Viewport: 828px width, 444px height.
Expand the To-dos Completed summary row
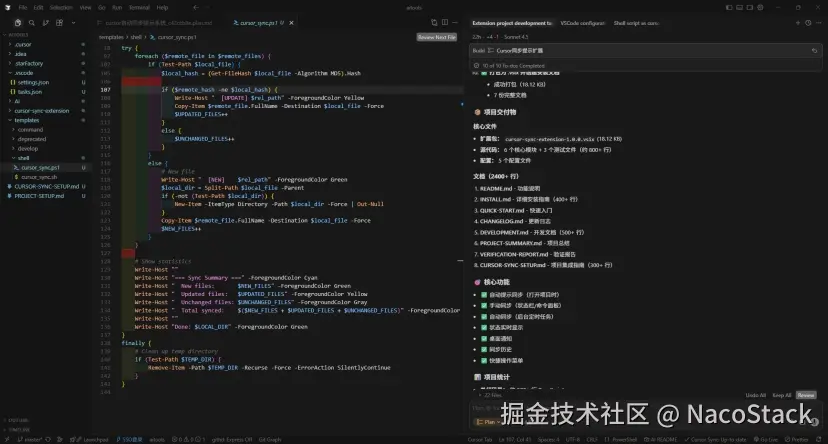pyautogui.click(x=645, y=65)
